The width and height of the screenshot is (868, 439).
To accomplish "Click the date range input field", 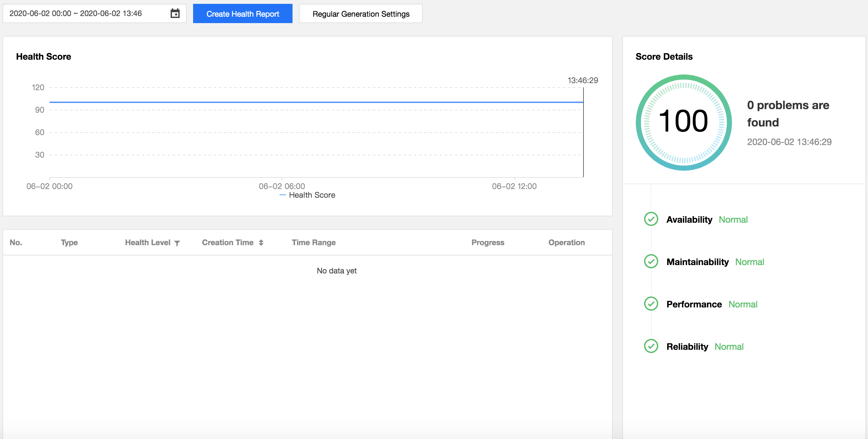I will coord(75,13).
